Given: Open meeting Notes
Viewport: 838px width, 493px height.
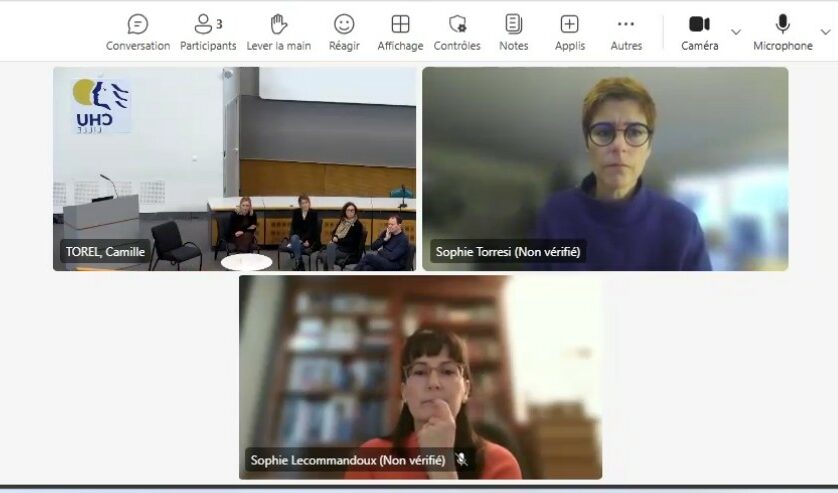Looking at the screenshot, I should coord(513,32).
